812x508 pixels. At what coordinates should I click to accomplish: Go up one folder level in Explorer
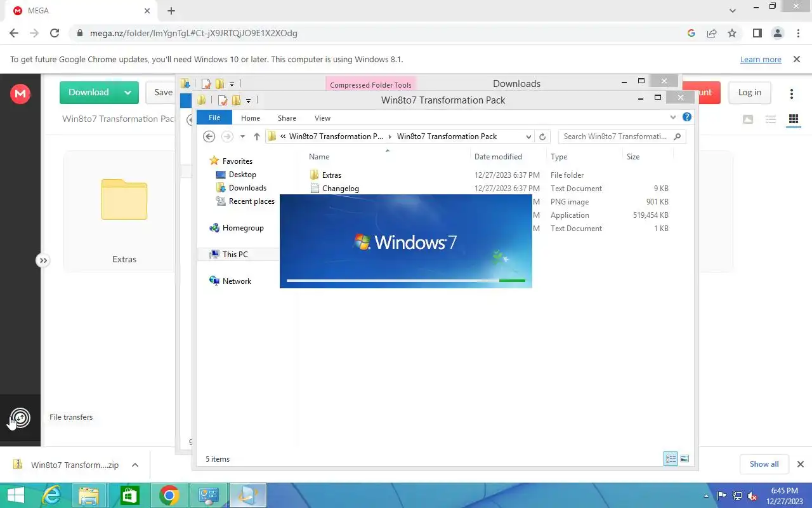tap(256, 137)
